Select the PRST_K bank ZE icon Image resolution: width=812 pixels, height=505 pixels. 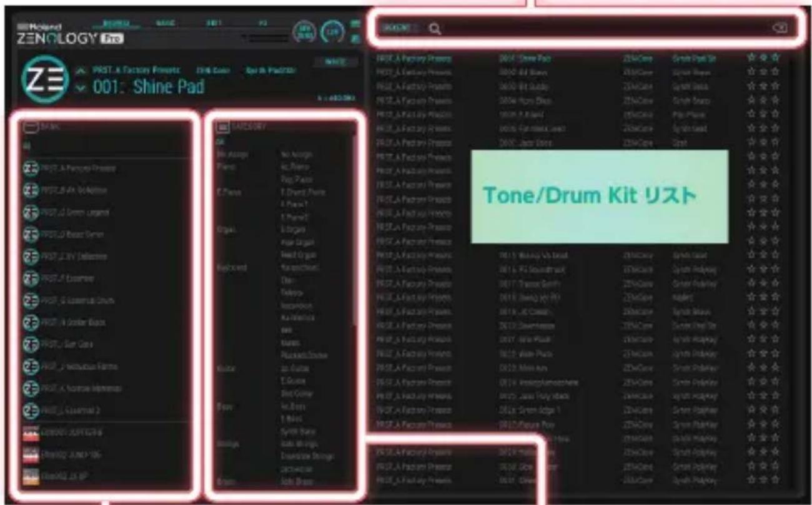[31, 388]
